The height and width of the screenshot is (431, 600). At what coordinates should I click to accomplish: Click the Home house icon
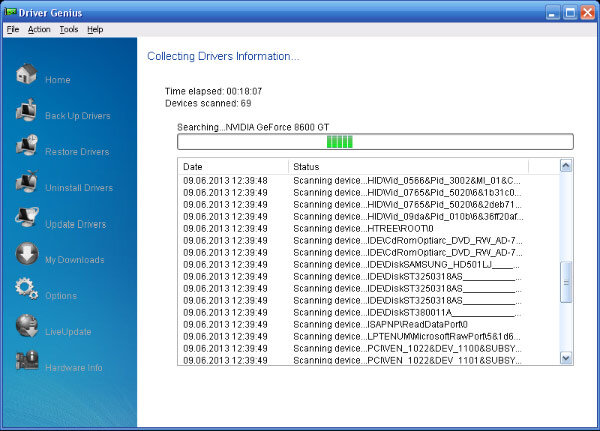[x=26, y=73]
